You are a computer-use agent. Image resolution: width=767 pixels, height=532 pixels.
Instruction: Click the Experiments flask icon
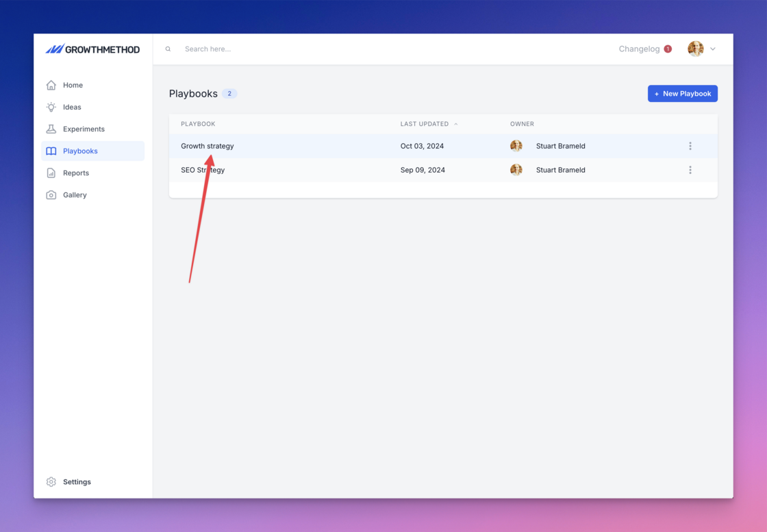tap(51, 129)
